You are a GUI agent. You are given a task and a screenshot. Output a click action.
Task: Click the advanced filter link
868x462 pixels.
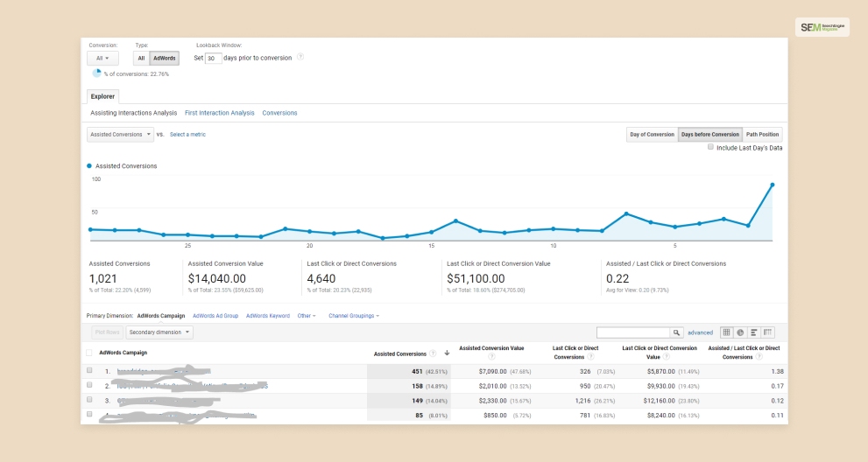[700, 332]
